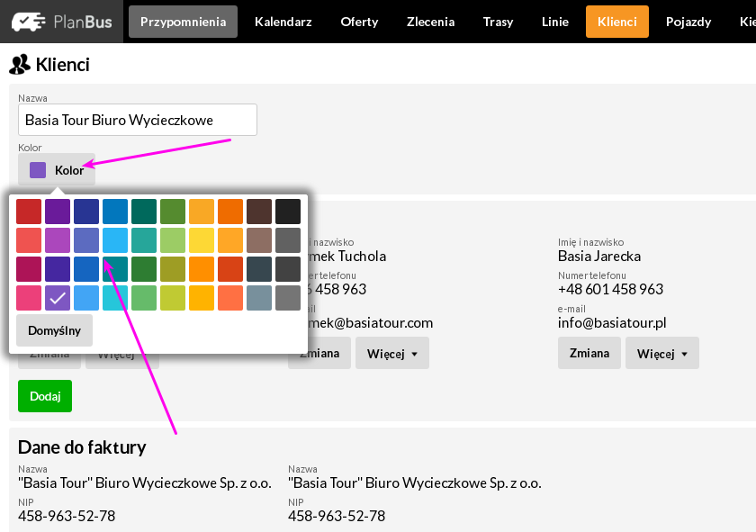Viewport: 756px width, 532px height.
Task: Choose the medium gray swatch in the bottom row
Action: pyautogui.click(x=288, y=298)
